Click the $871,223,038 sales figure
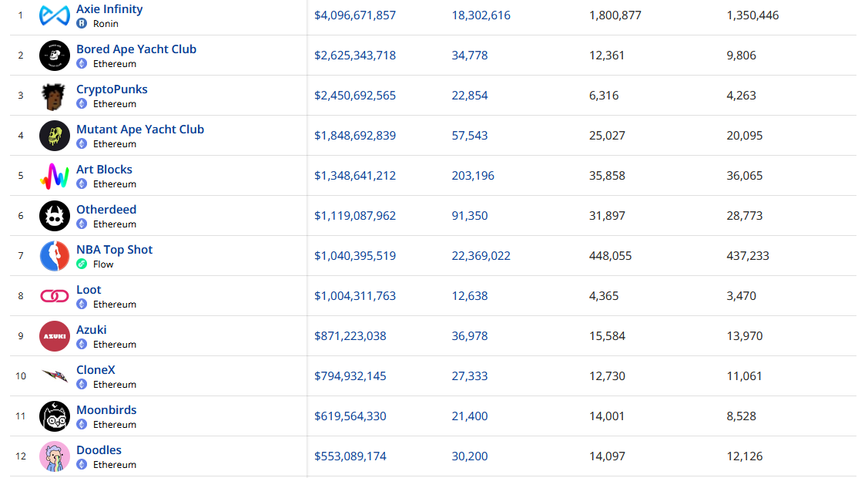The width and height of the screenshot is (868, 478). click(350, 336)
